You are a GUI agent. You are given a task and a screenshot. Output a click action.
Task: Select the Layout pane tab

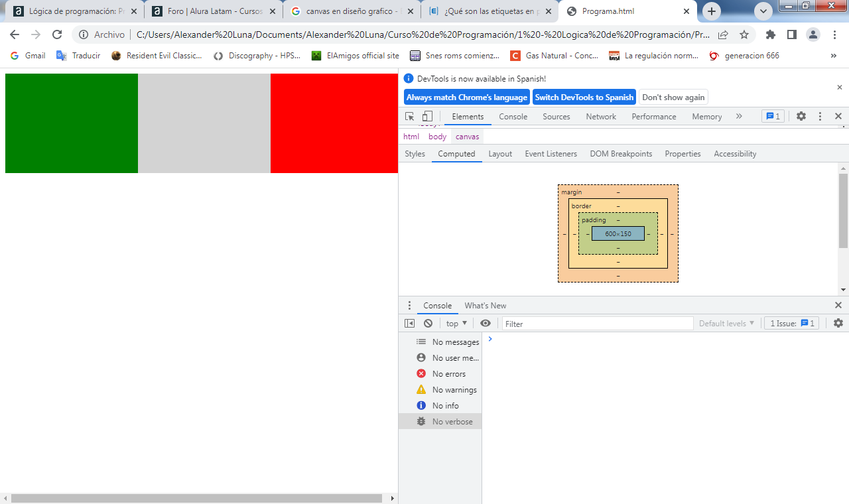pos(500,154)
